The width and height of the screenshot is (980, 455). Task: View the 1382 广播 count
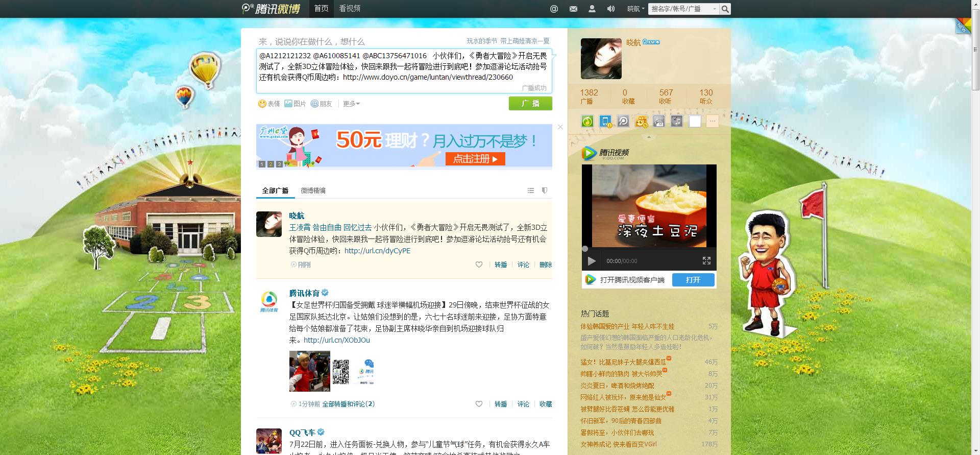click(589, 96)
